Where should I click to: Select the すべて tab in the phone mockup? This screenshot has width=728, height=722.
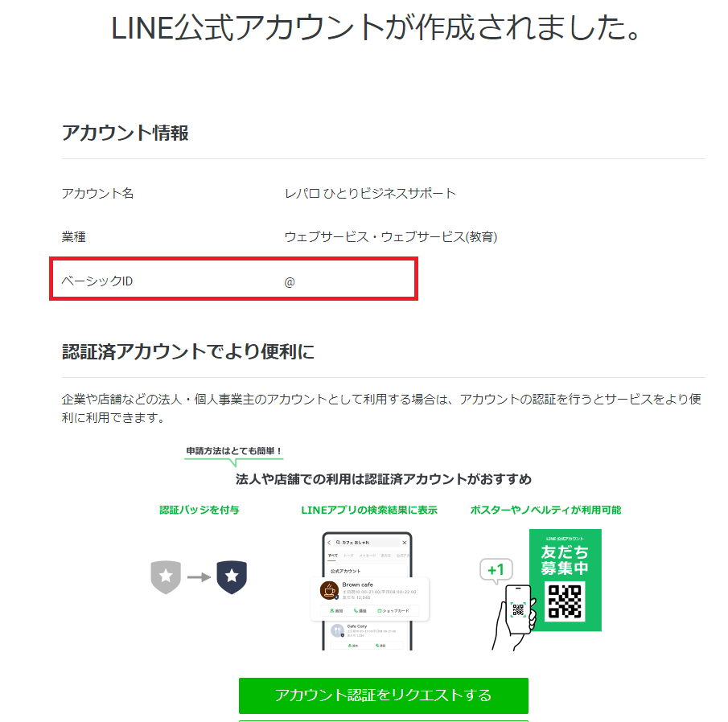click(x=333, y=556)
